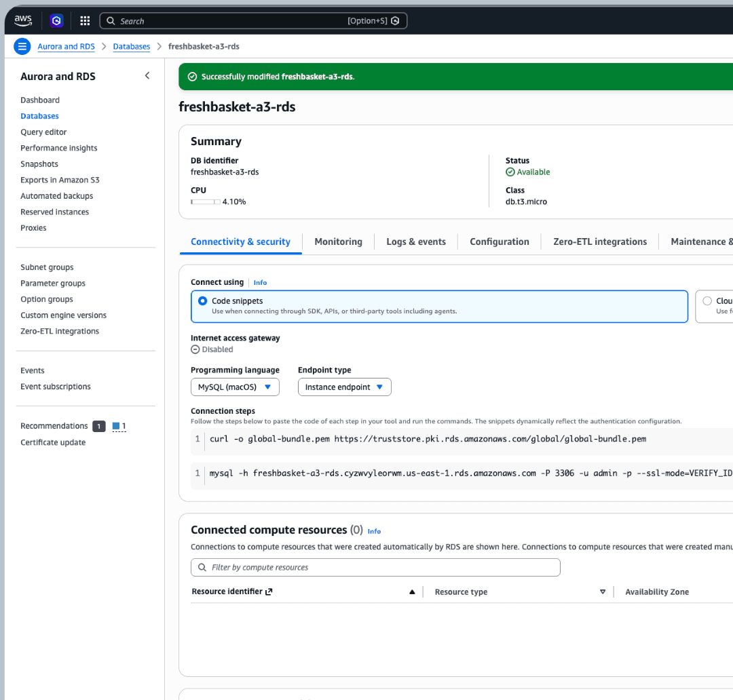Viewport: 733px width, 700px height.
Task: Open Events in sidebar
Action: (x=33, y=370)
